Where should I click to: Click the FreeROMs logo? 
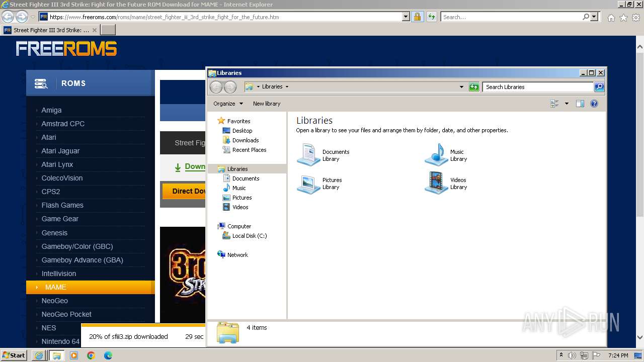tap(66, 49)
